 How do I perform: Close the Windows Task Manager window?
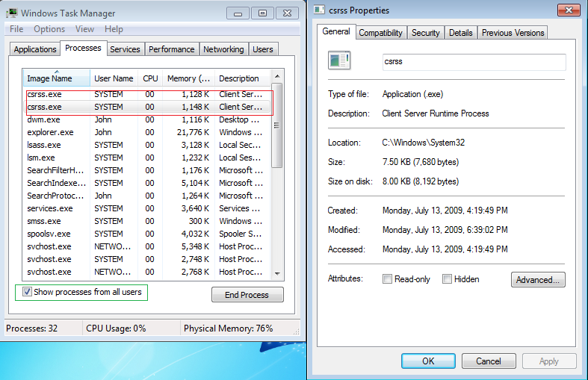(x=287, y=13)
